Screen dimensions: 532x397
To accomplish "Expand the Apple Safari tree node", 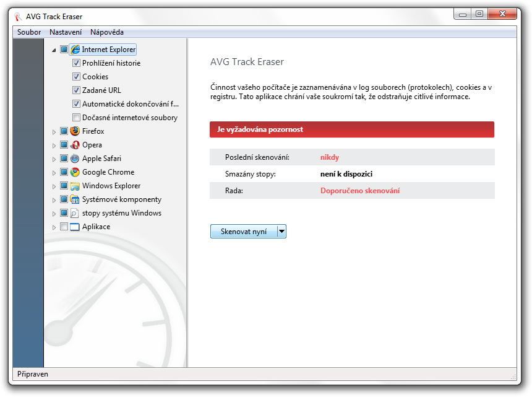I will pyautogui.click(x=54, y=159).
